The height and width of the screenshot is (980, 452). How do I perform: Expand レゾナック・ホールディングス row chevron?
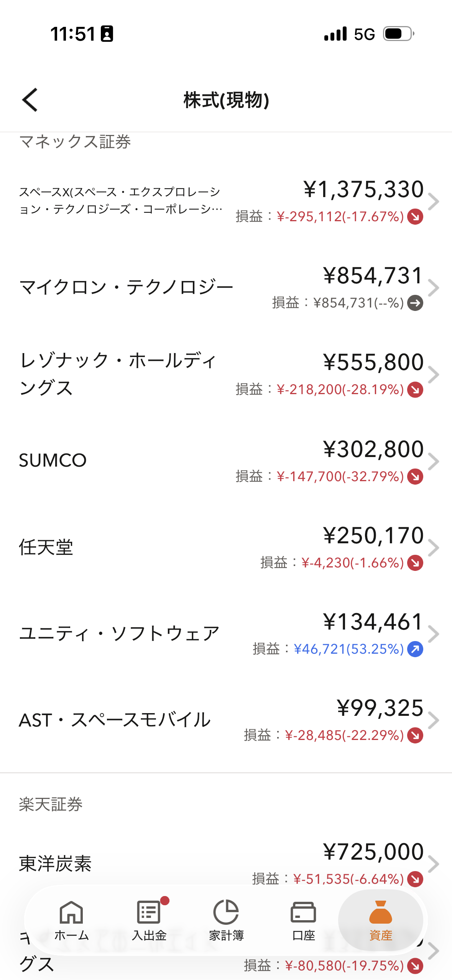pyautogui.click(x=434, y=375)
